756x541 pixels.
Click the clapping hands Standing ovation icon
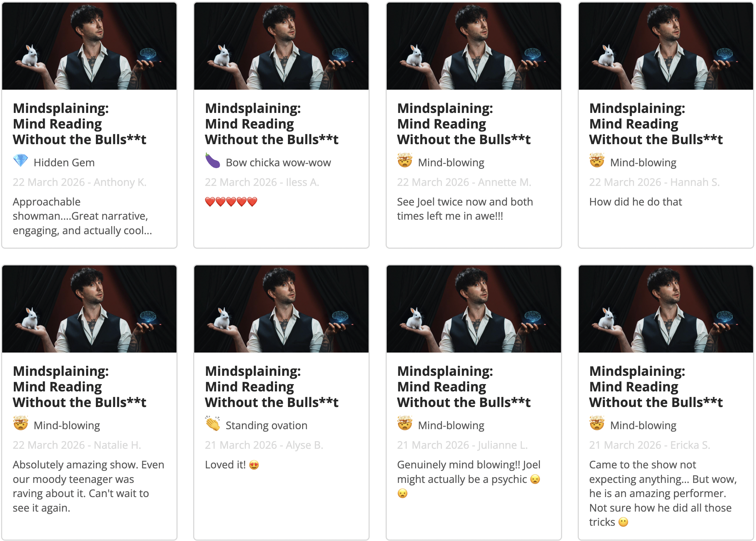click(x=213, y=423)
